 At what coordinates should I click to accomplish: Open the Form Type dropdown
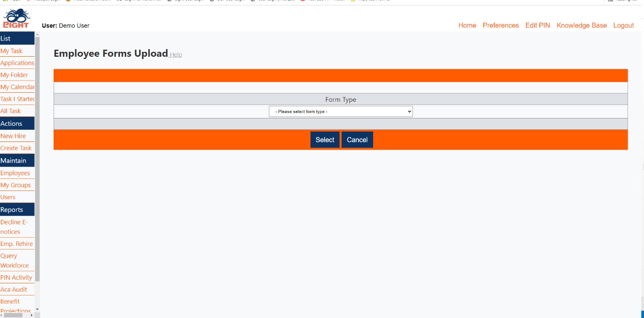point(341,112)
